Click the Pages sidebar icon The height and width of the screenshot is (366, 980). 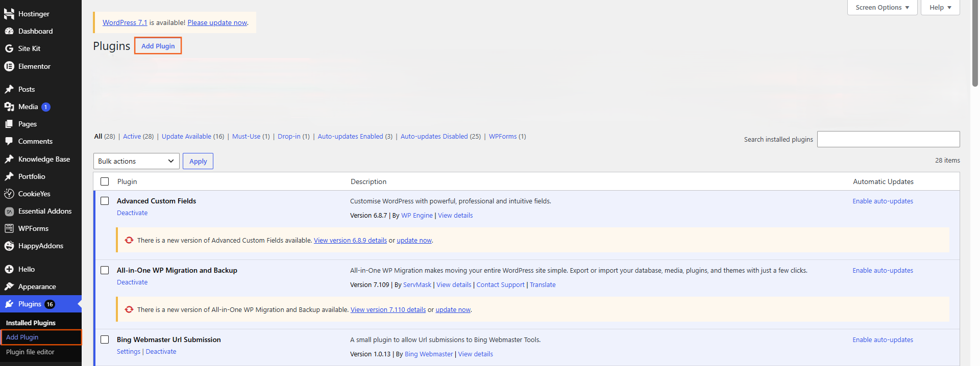click(x=9, y=124)
